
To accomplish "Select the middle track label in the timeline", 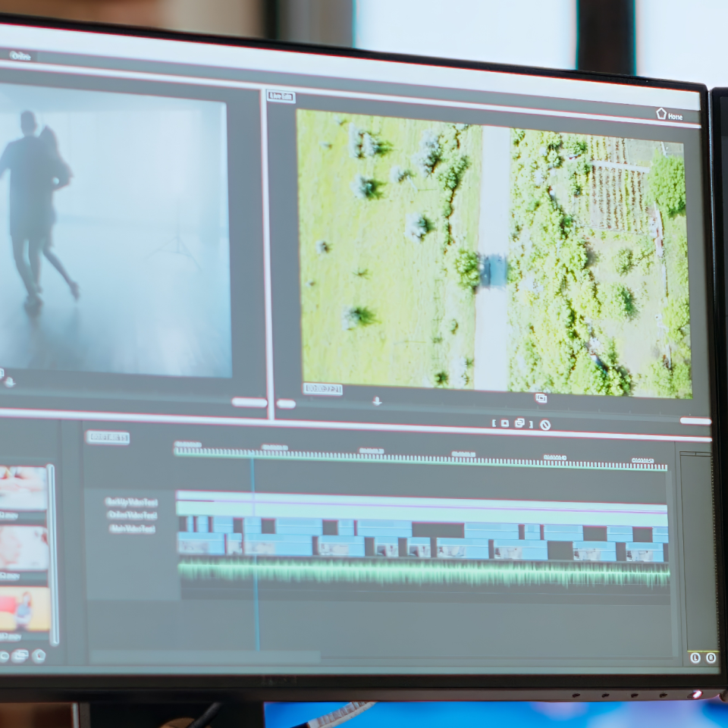I will coord(132,516).
